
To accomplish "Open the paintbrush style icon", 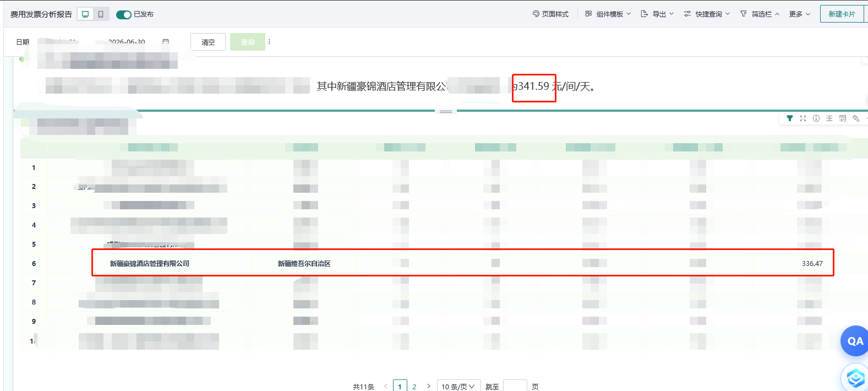I will [x=856, y=118].
